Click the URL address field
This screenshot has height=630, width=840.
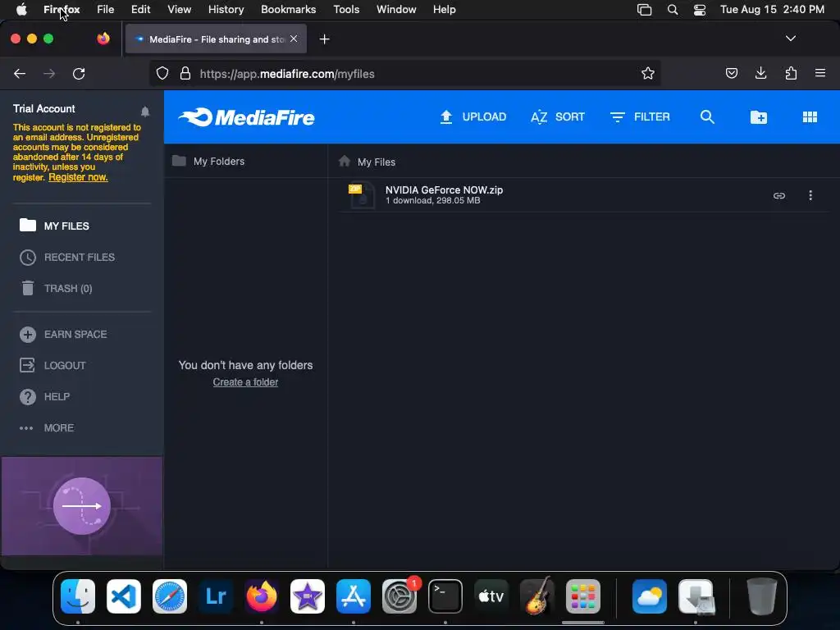(404, 73)
